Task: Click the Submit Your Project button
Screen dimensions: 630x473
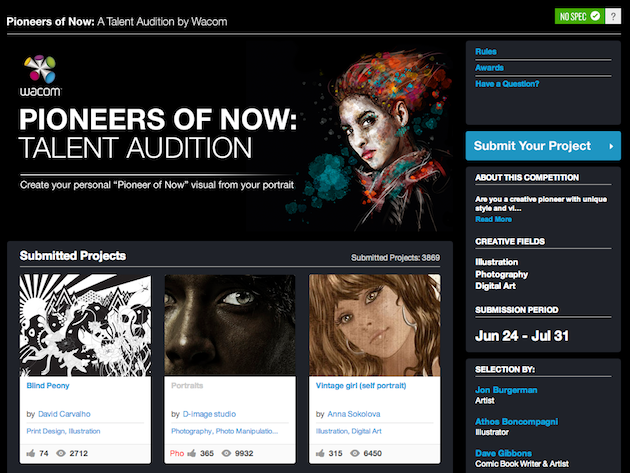Action: click(x=543, y=146)
